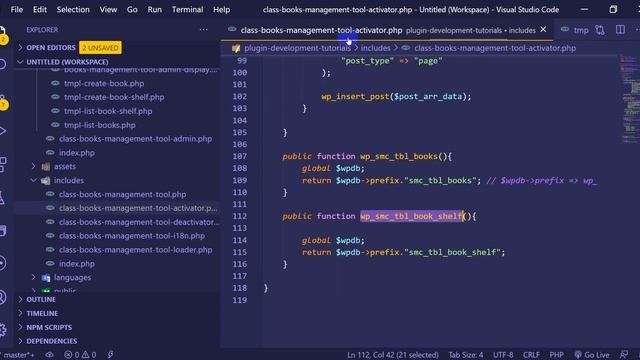Expand the assets folder
This screenshot has width=640, height=360.
[64, 167]
